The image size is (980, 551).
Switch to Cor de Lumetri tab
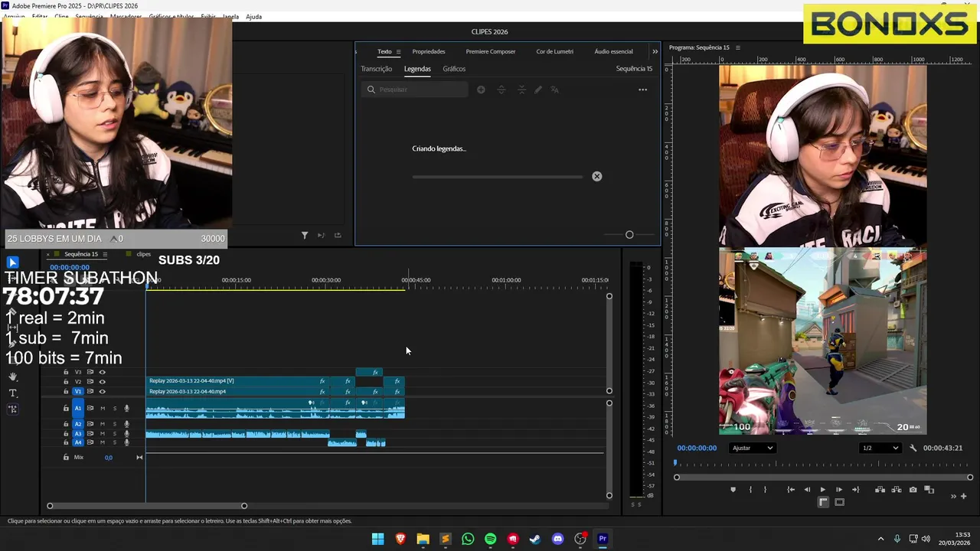555,52
